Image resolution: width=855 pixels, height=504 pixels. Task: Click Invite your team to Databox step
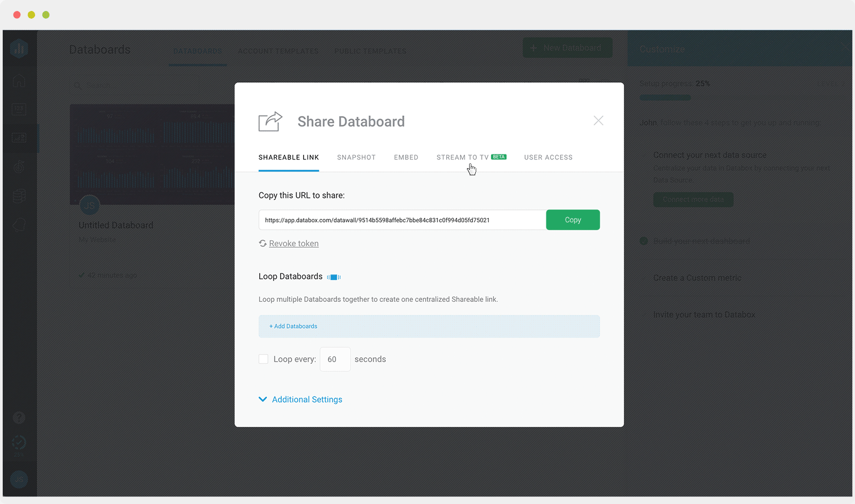tap(704, 314)
